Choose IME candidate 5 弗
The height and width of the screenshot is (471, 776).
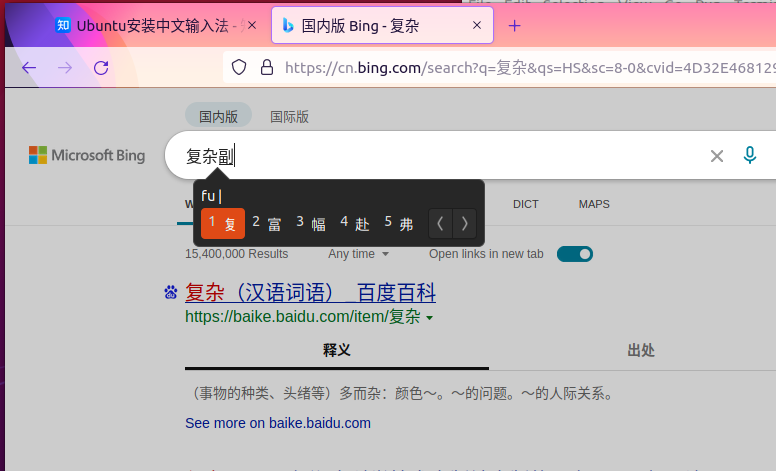pos(399,224)
